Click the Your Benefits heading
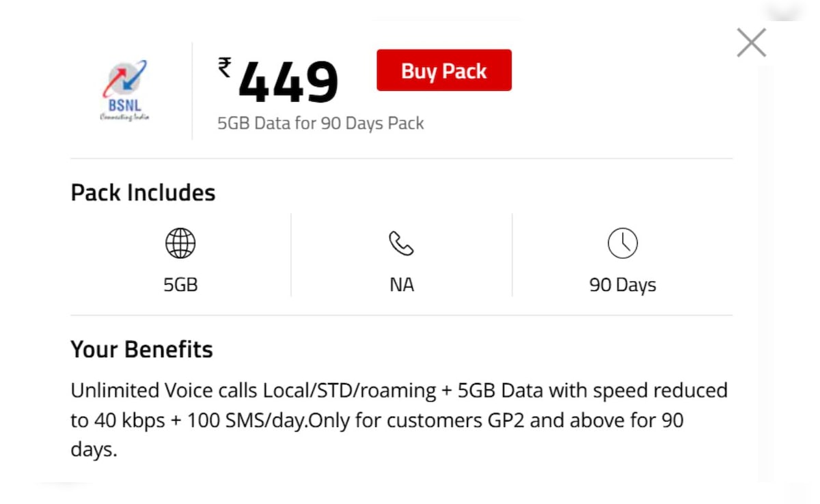Viewport: 820px width, 504px height. (141, 350)
